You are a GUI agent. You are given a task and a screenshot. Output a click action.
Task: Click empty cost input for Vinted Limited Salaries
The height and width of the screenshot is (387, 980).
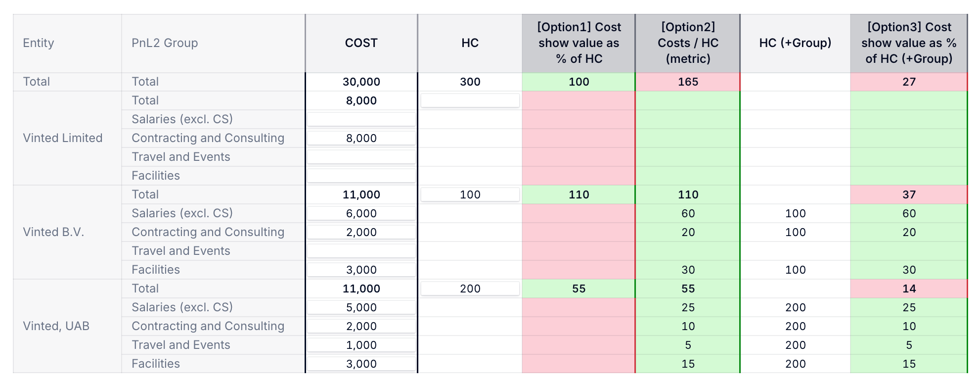361,119
